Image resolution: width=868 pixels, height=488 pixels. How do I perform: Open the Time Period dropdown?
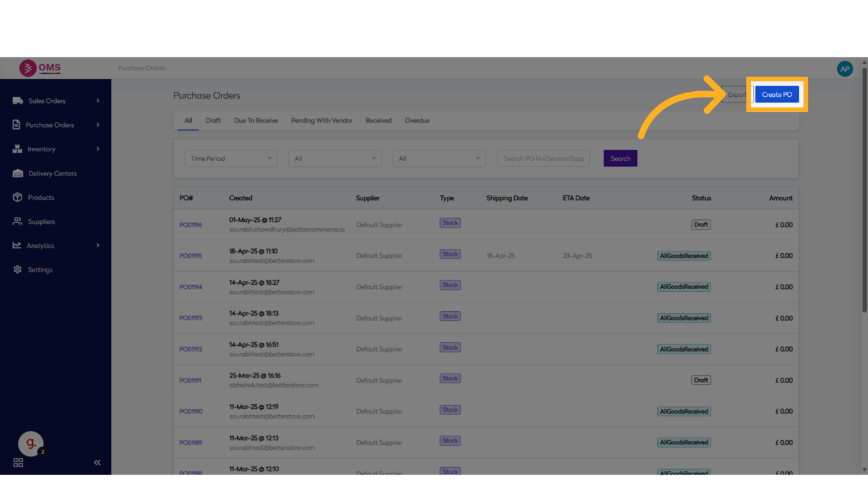coord(231,158)
